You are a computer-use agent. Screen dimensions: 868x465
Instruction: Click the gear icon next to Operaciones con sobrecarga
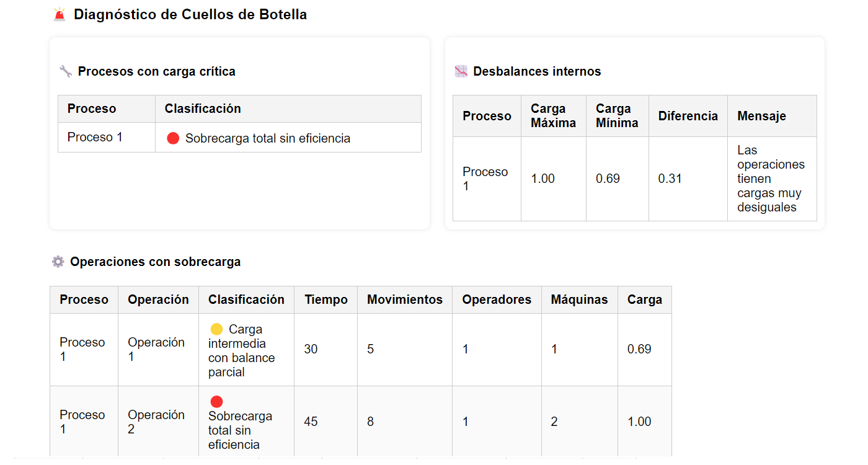tap(58, 262)
